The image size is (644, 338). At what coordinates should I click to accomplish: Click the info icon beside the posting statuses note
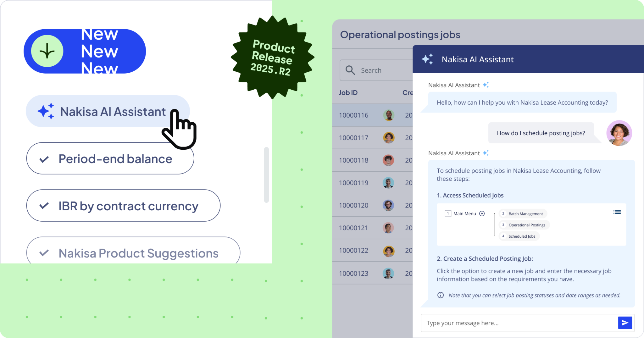[441, 295]
